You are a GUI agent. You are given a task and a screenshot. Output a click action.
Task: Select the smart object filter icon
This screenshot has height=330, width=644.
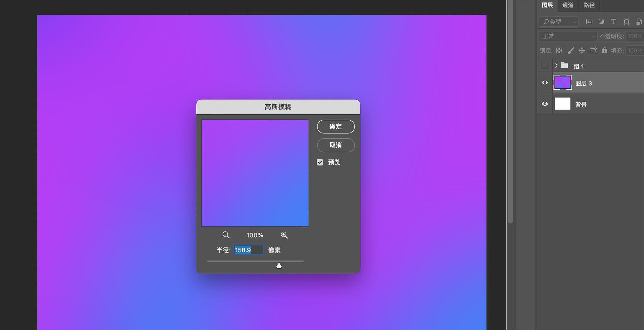click(x=639, y=22)
